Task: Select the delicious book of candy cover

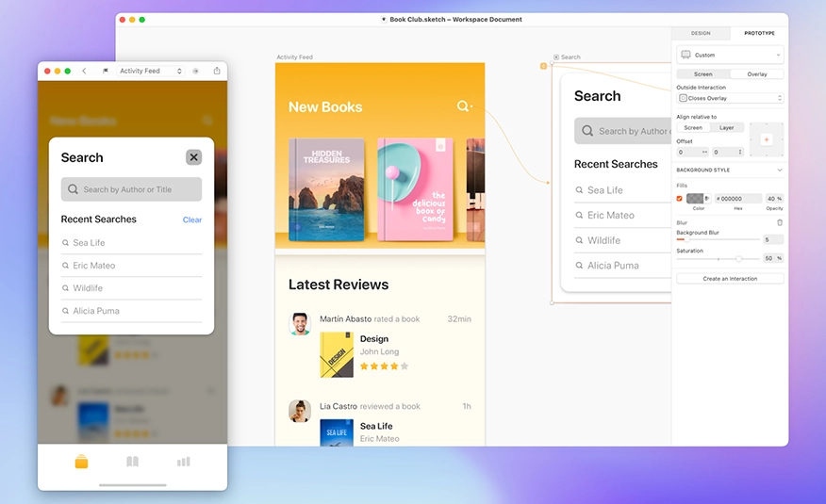Action: (415, 189)
